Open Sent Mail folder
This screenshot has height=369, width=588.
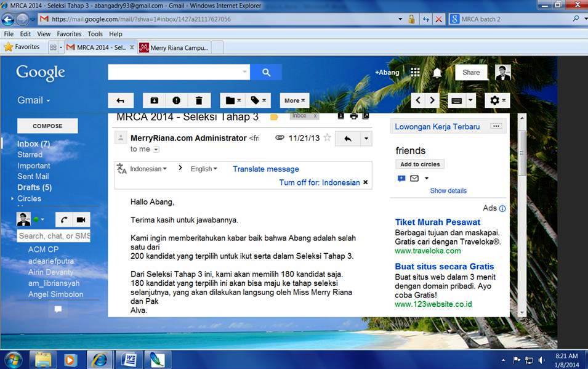coord(33,176)
